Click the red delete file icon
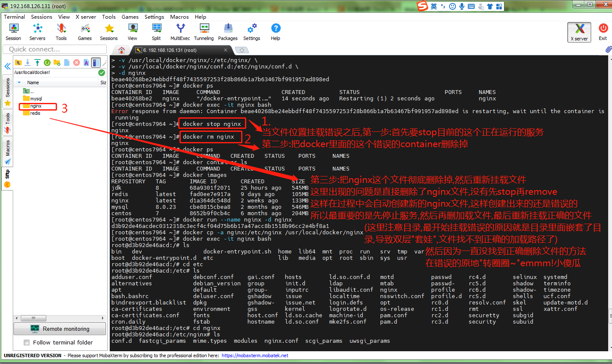The height and width of the screenshot is (364, 612). (x=77, y=63)
